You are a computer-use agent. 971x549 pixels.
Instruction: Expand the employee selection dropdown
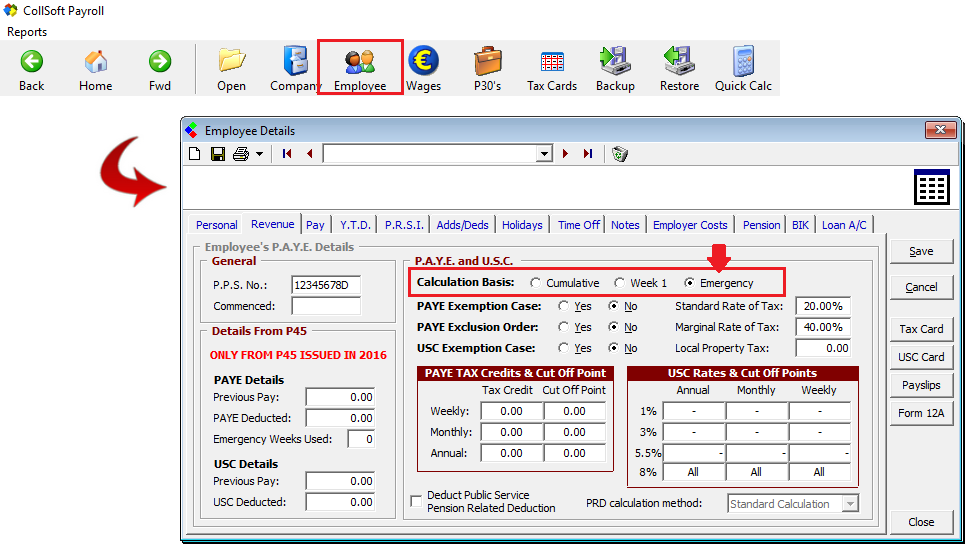pyautogui.click(x=544, y=154)
